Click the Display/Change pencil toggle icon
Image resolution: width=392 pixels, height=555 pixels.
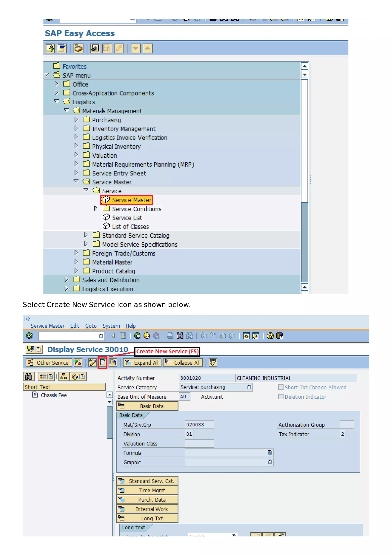pyautogui.click(x=92, y=363)
